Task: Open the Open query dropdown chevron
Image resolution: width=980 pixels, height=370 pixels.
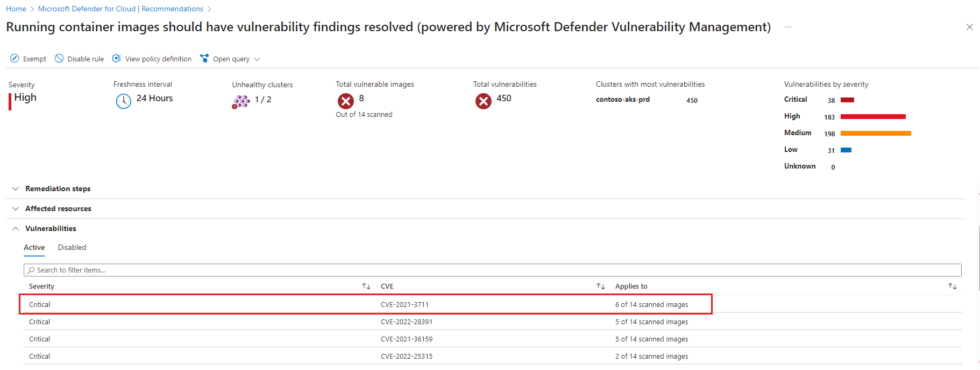Action: (x=257, y=59)
